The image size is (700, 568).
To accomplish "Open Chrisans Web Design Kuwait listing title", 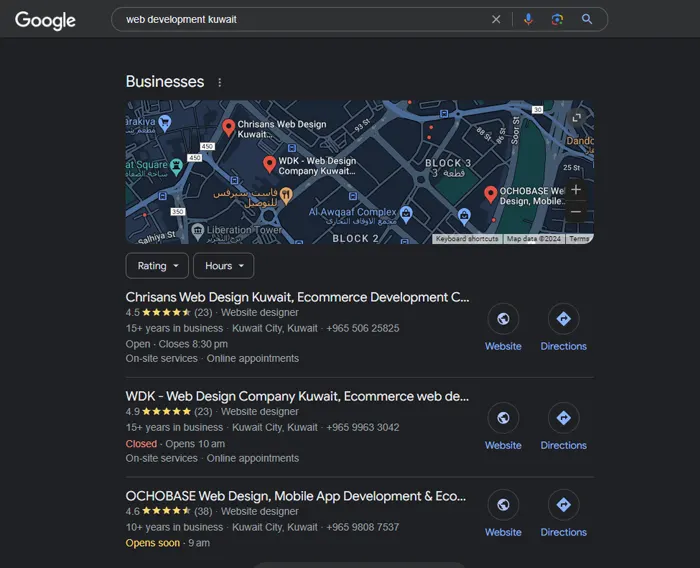I will point(297,297).
